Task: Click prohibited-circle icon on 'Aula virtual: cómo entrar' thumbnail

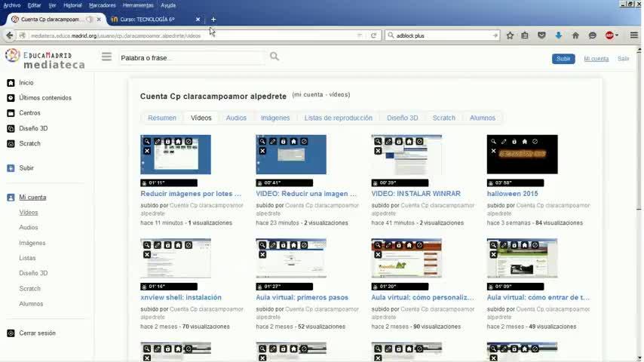Action: 535,245
